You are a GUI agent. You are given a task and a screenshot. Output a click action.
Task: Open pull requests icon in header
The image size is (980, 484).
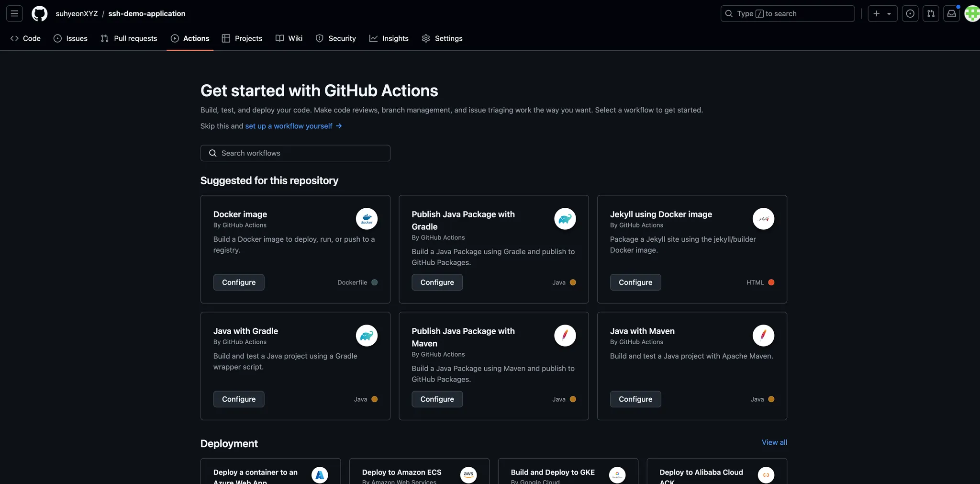point(931,13)
